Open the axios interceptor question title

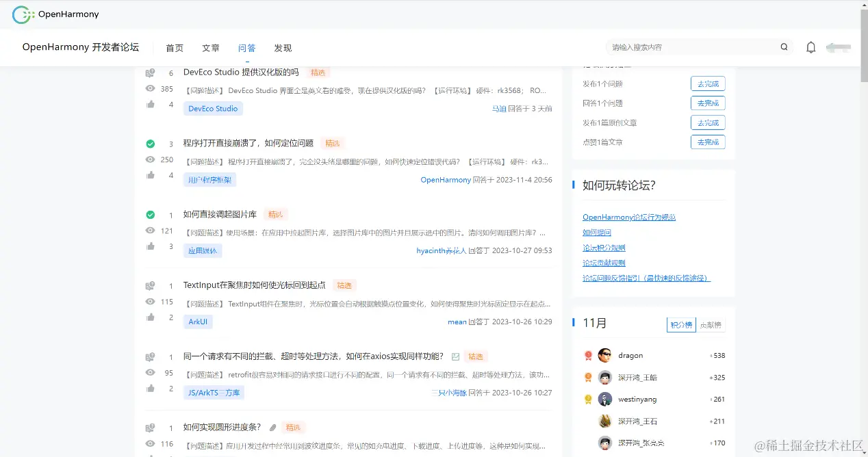point(314,356)
